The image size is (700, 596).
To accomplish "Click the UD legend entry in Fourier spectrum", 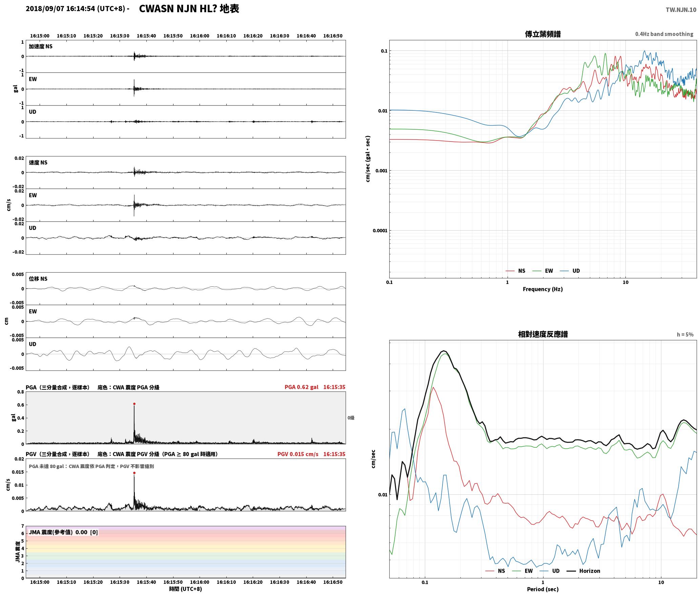I will click(x=570, y=271).
